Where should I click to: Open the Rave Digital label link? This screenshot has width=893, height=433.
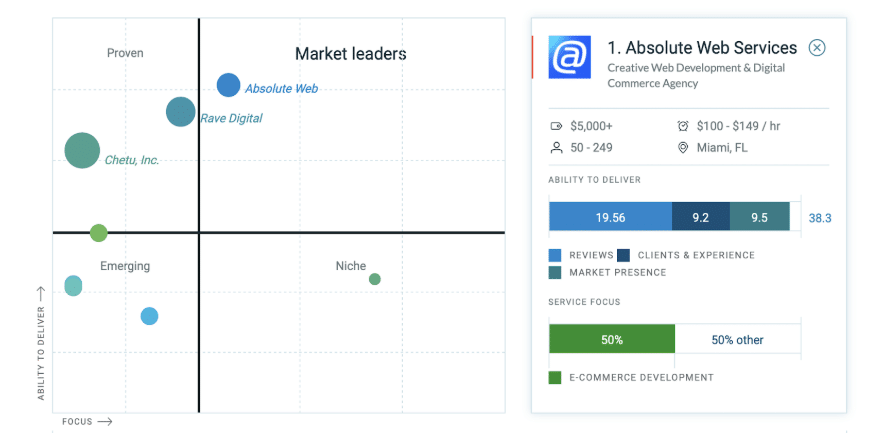(x=231, y=119)
